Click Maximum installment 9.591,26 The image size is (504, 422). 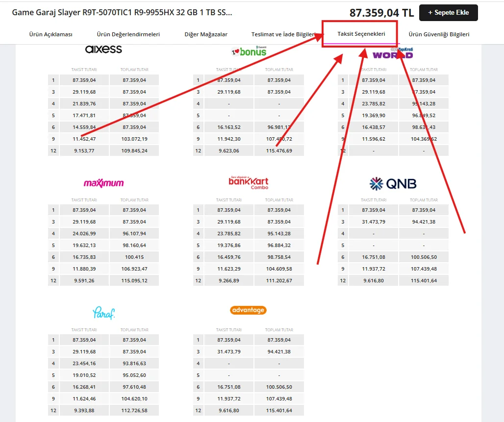point(84,280)
